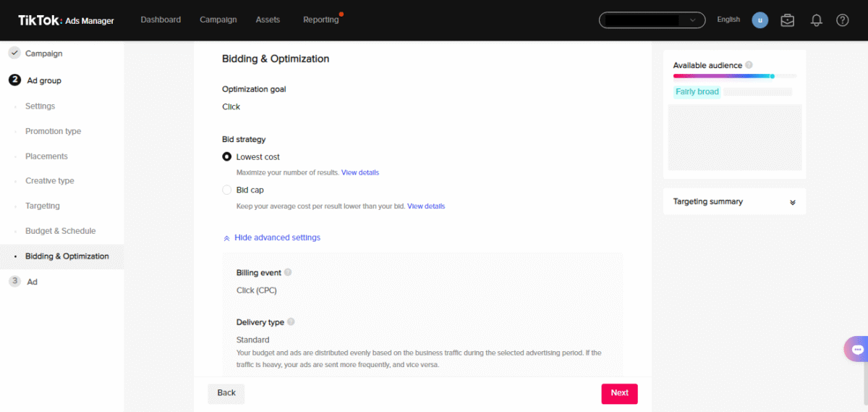Image resolution: width=868 pixels, height=412 pixels.
Task: Go to Budget & Schedule in sidebar
Action: click(61, 231)
